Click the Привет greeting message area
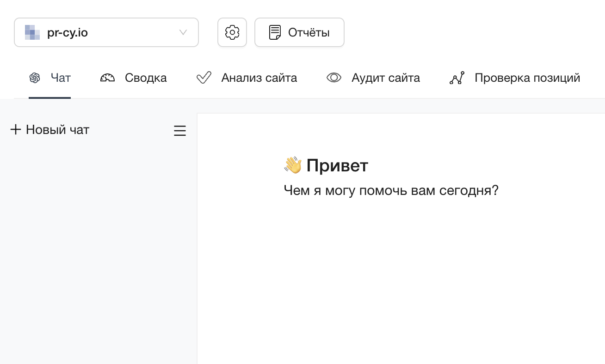 pos(326,165)
